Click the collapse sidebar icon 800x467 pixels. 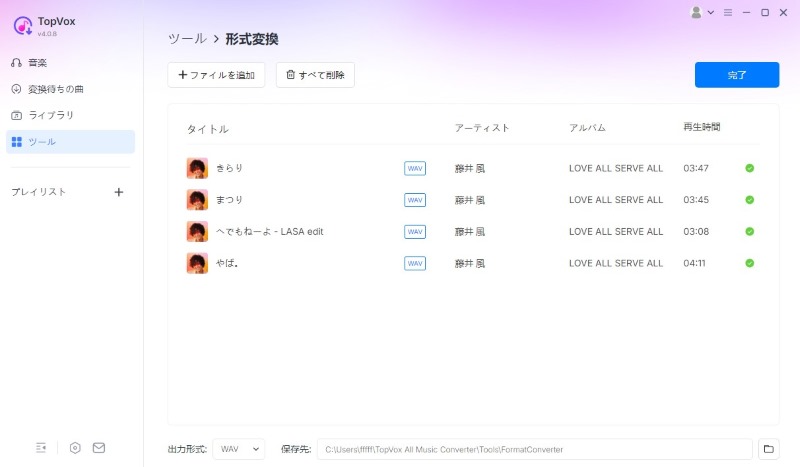pos(41,448)
